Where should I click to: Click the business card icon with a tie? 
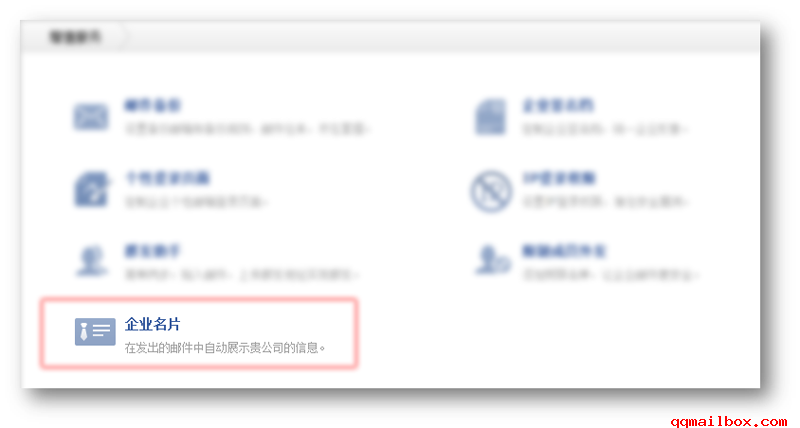[95, 332]
